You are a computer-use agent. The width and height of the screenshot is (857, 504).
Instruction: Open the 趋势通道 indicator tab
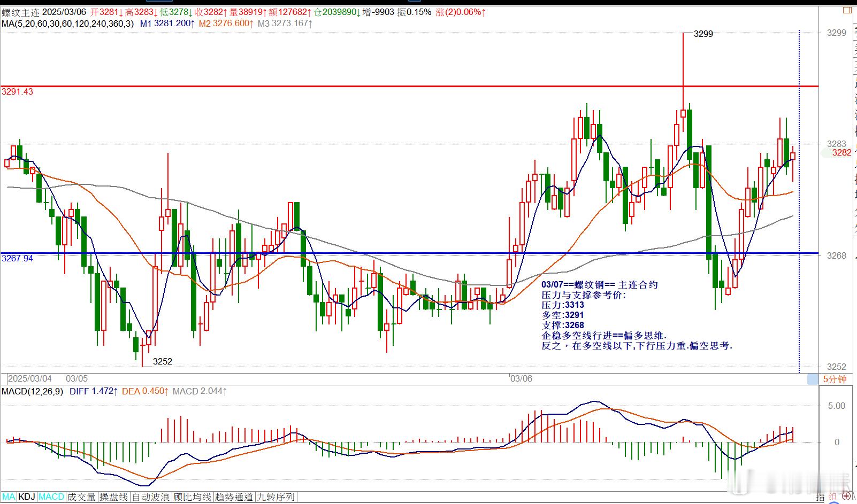[234, 497]
